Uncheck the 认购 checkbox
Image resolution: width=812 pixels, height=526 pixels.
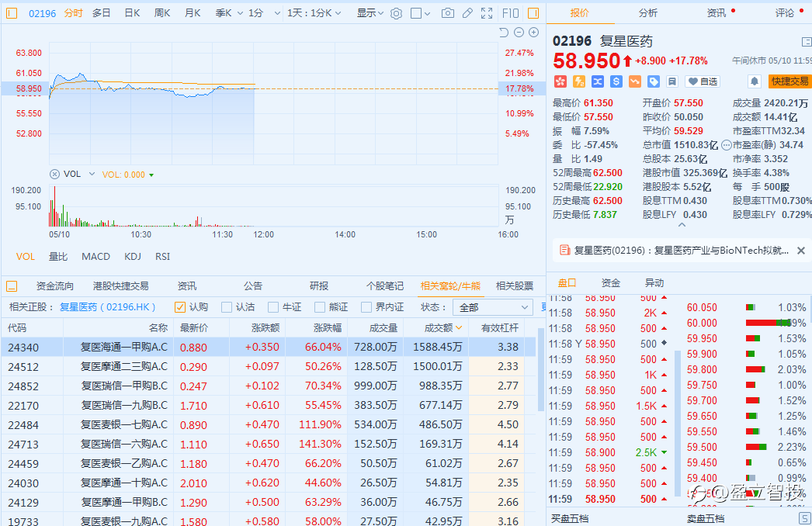coord(179,307)
